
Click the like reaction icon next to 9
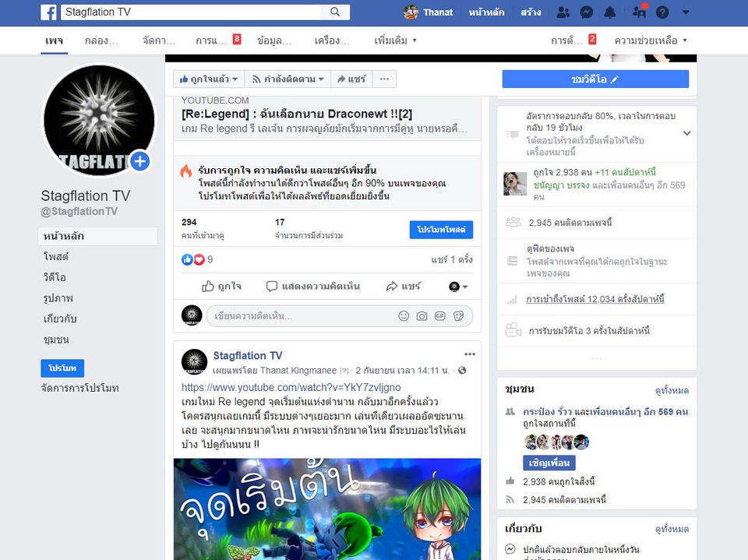pos(187,259)
